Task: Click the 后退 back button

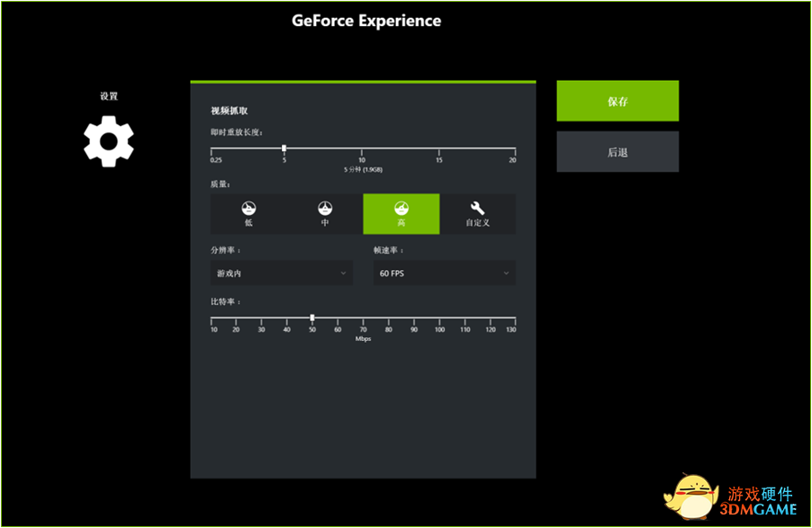Action: tap(618, 152)
